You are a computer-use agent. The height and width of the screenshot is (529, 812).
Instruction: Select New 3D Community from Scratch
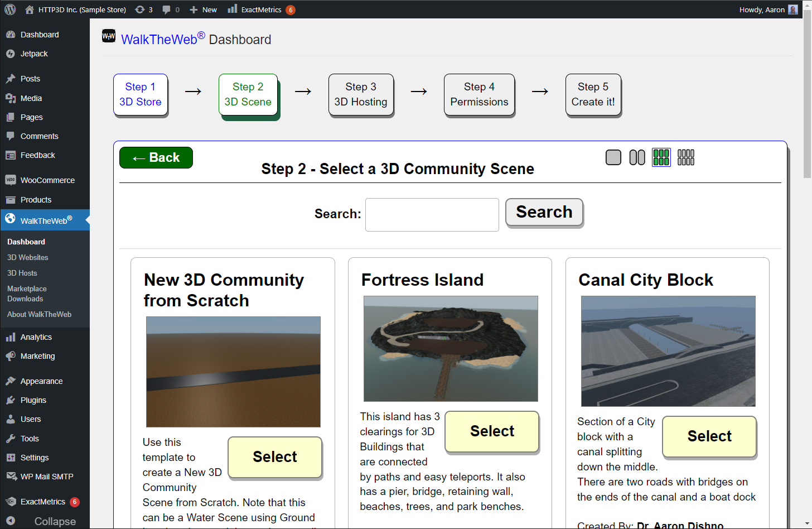275,457
